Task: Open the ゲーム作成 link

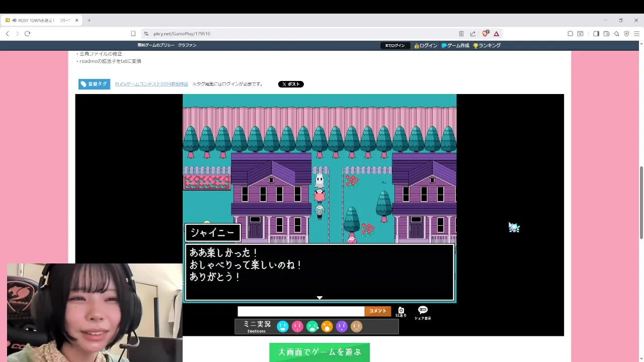Action: coord(455,45)
